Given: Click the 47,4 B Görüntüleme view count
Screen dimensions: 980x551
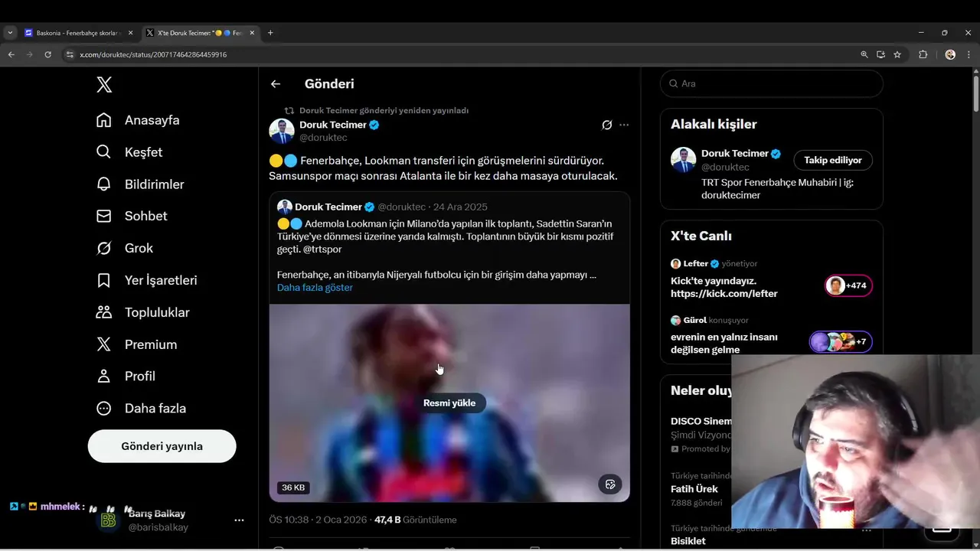Looking at the screenshot, I should 415,520.
